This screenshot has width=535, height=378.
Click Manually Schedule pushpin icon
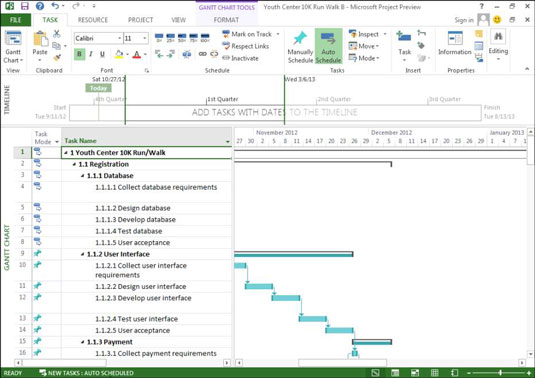[300, 38]
